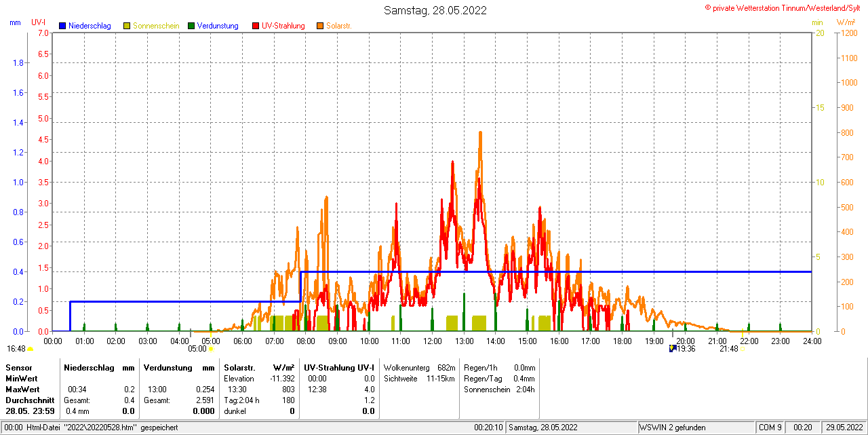This screenshot has width=868, height=435.
Task: Click the WSWIN 2 gefunden status entry
Action: point(673,428)
